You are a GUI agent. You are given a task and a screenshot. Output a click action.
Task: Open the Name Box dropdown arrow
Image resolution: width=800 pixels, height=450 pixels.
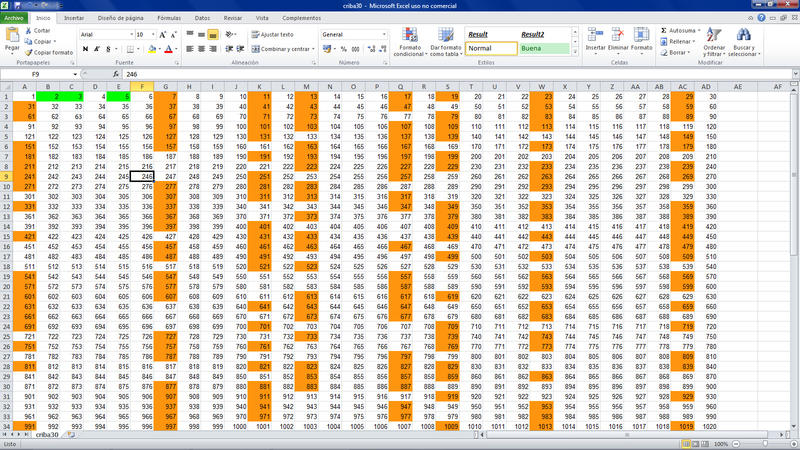(x=74, y=74)
